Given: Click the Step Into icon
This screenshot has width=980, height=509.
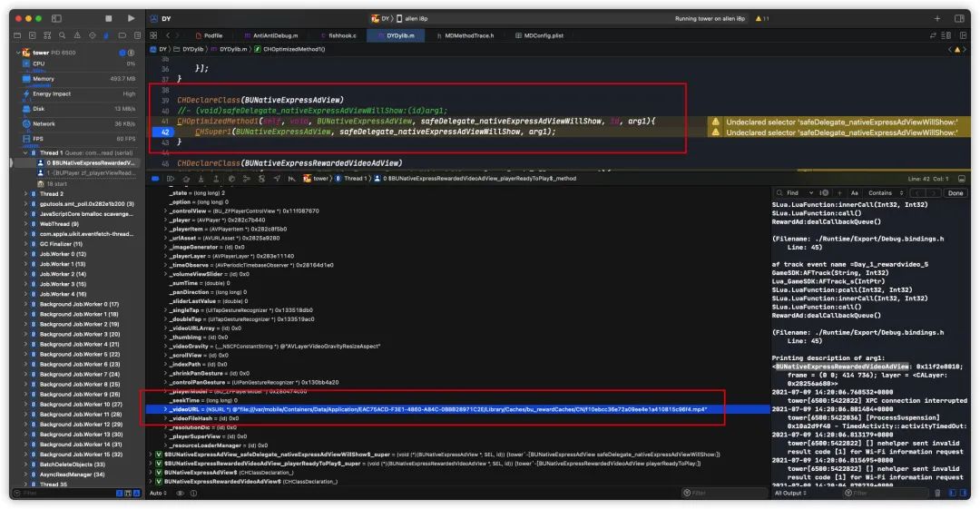Looking at the screenshot, I should pyautogui.click(x=201, y=179).
